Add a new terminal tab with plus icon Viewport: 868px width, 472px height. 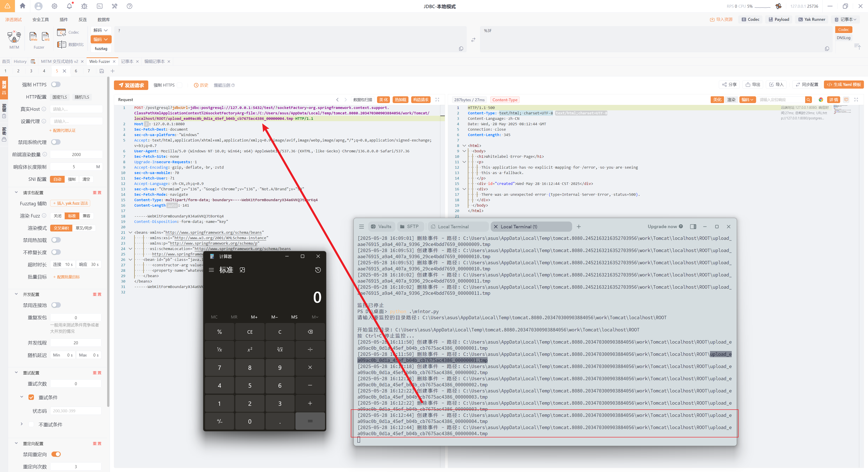[579, 227]
